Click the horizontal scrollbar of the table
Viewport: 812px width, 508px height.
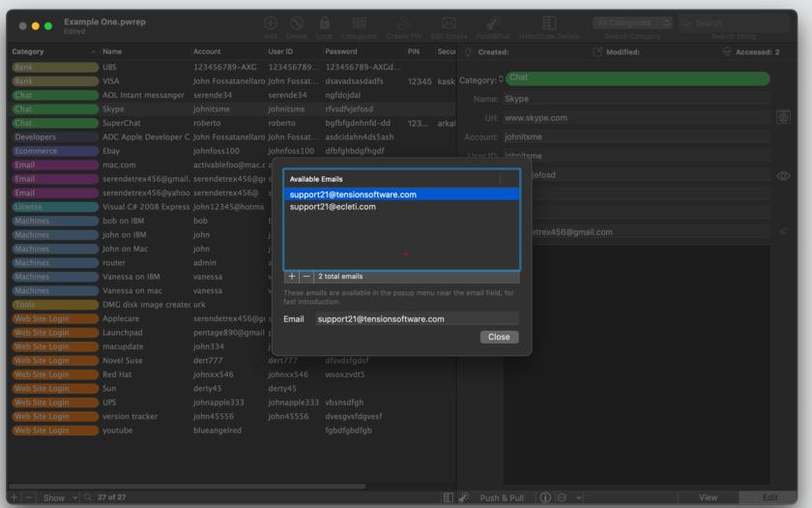tap(188, 486)
